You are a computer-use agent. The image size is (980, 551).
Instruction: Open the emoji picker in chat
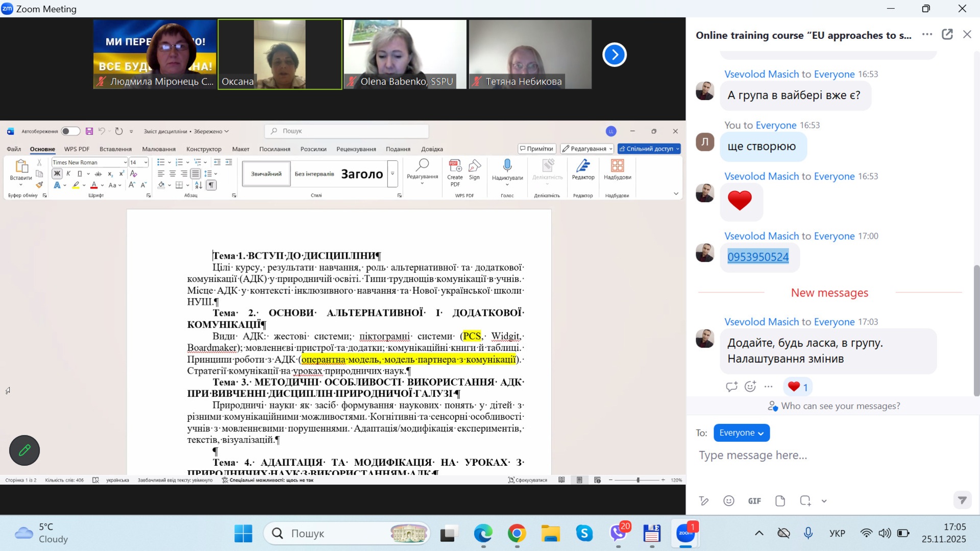pyautogui.click(x=729, y=501)
